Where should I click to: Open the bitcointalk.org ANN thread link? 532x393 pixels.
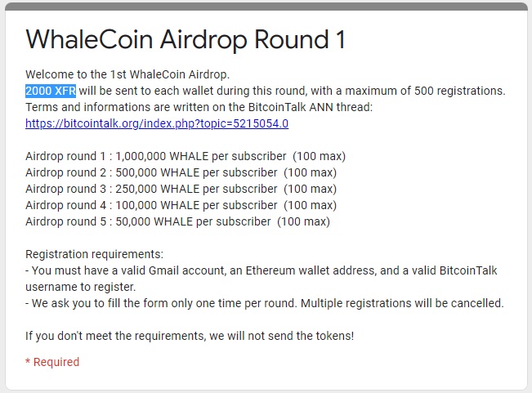[157, 123]
